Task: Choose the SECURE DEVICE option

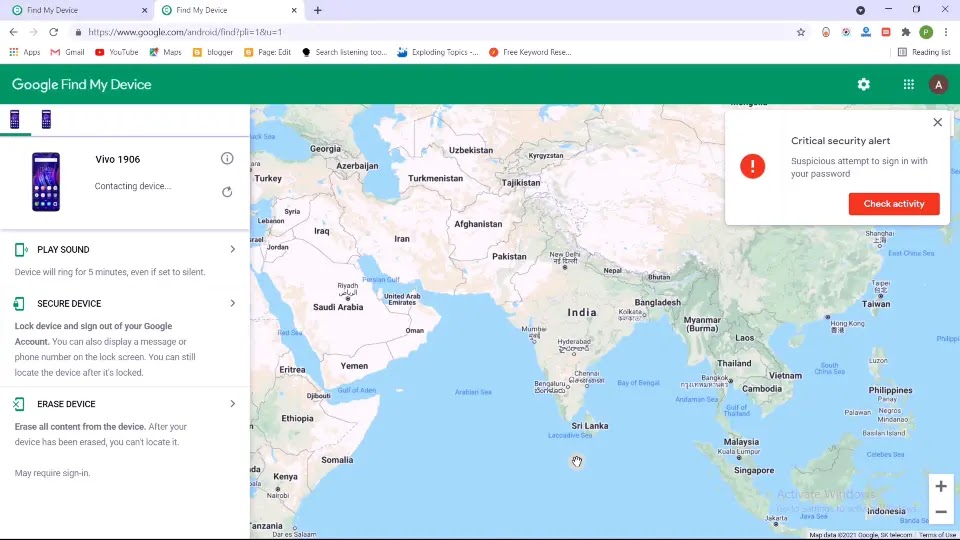Action: tap(69, 304)
